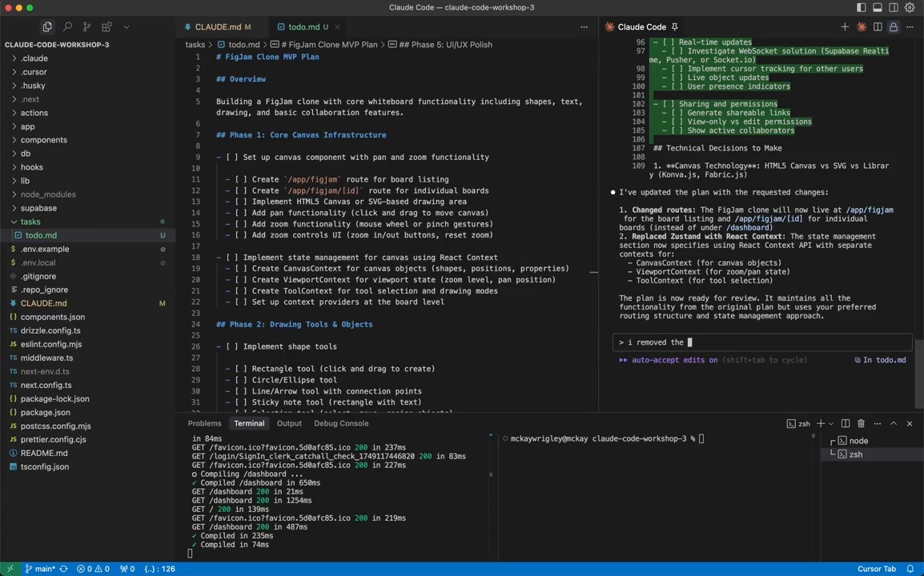Open the Extensions view icon

tap(106, 26)
